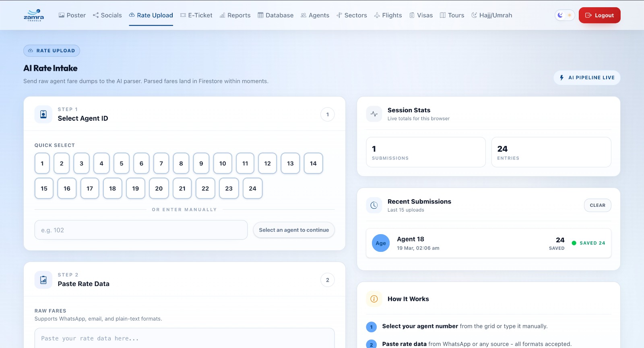644x348 pixels.
Task: Choose agent 6 in the grid
Action: (x=141, y=163)
